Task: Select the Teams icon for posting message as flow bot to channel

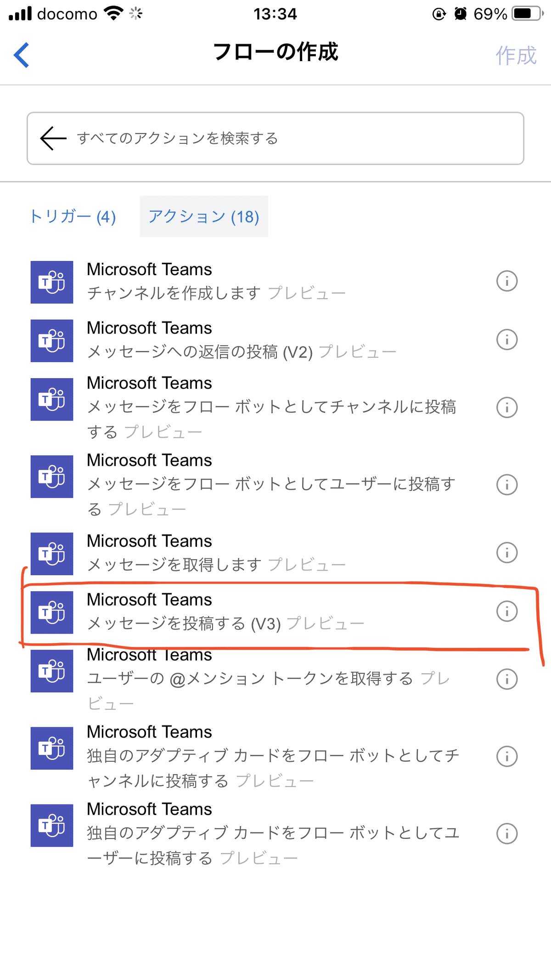Action: [x=51, y=399]
